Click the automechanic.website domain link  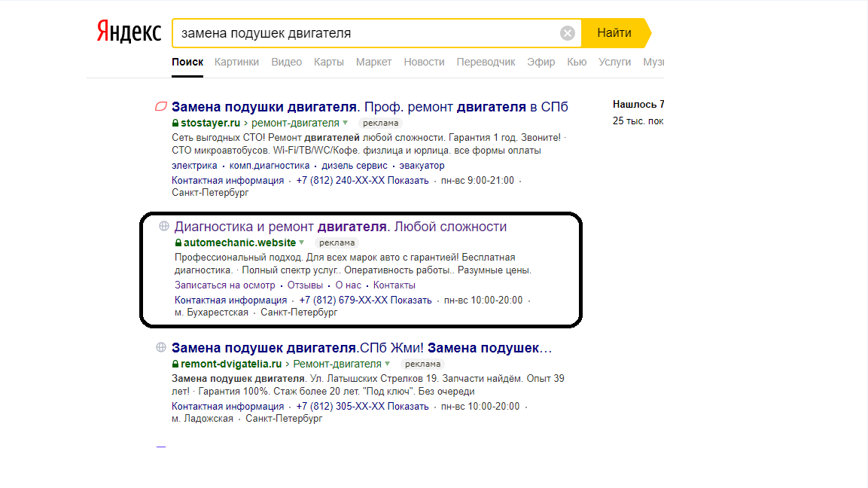[239, 242]
